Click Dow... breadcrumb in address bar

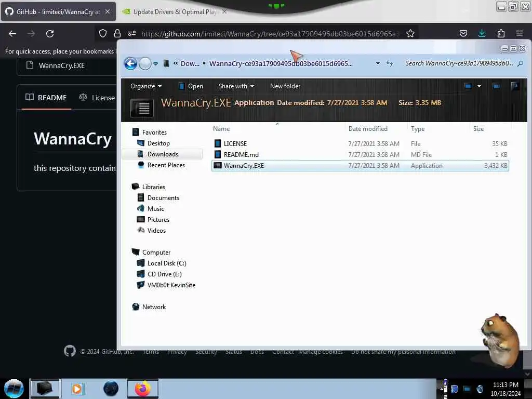pyautogui.click(x=190, y=63)
